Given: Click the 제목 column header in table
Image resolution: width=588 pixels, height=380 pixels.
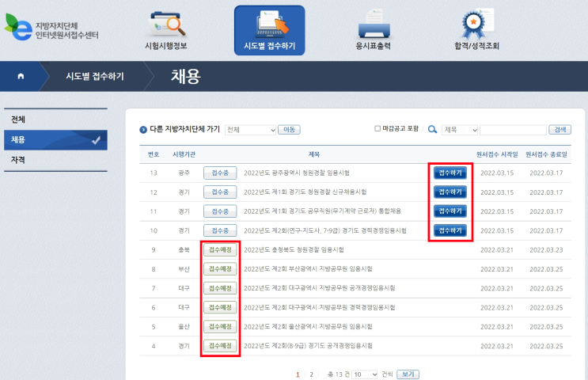Looking at the screenshot, I should pos(314,154).
